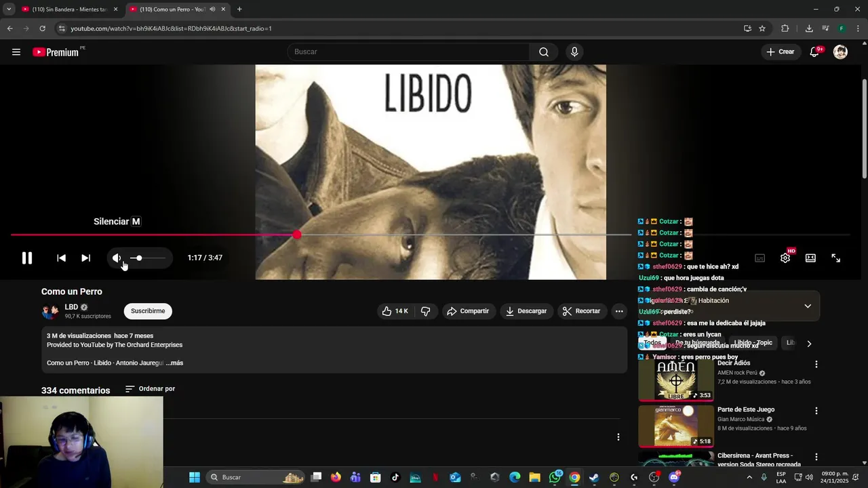Open options for Cibersirena video
This screenshot has height=488, width=868.
coord(816,457)
